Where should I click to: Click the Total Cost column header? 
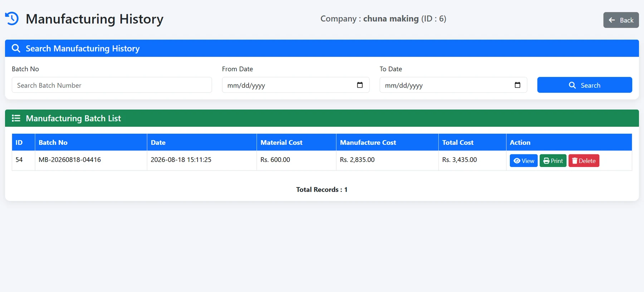(x=472, y=142)
